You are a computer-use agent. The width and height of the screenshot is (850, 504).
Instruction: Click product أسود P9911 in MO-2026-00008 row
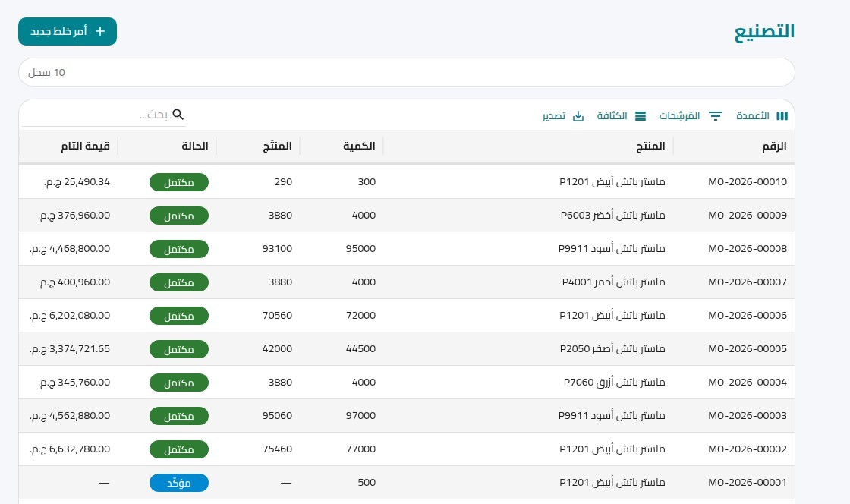612,249
